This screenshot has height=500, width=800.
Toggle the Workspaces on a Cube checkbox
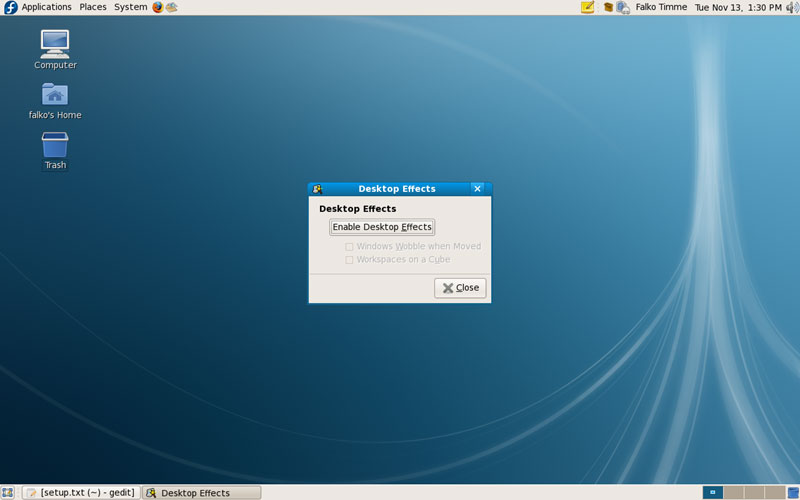click(349, 260)
